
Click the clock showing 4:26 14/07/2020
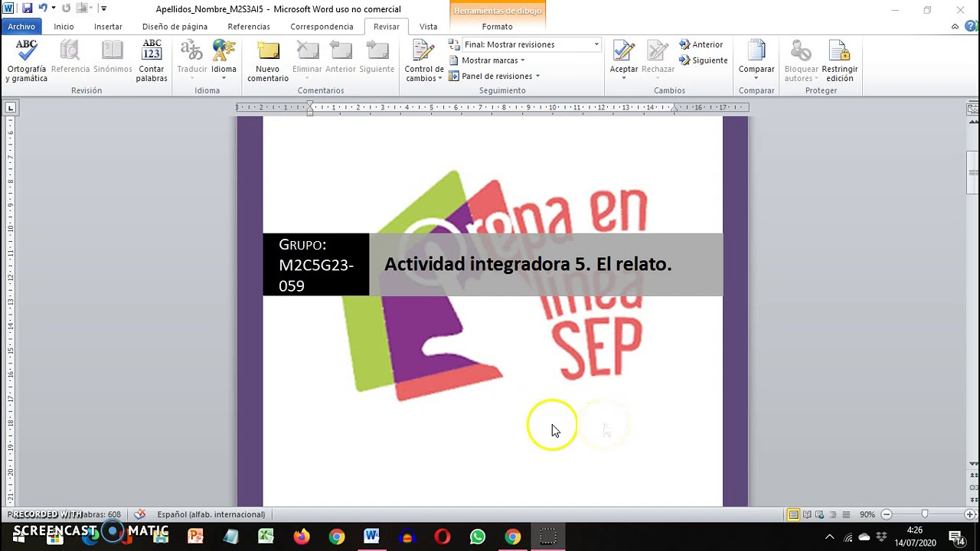click(x=915, y=536)
